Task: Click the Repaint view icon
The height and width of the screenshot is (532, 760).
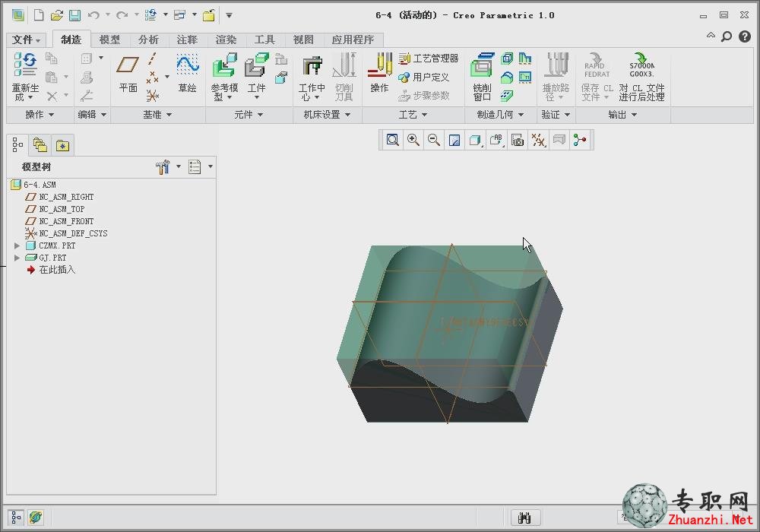Action: 454,141
